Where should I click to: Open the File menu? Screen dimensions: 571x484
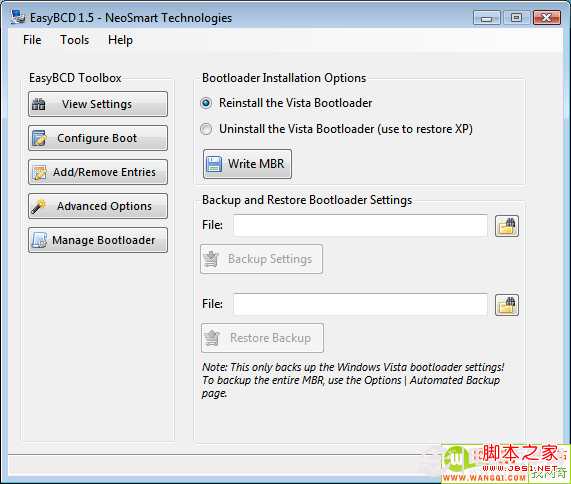[x=32, y=40]
